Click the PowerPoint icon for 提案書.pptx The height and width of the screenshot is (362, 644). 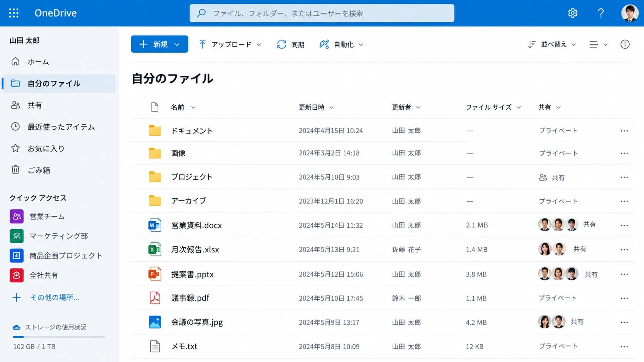click(x=155, y=274)
